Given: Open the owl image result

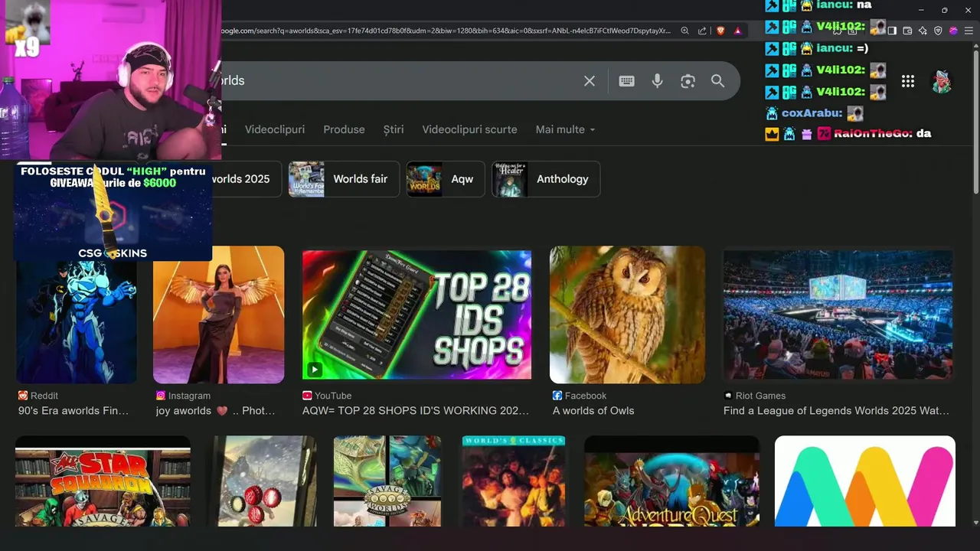Looking at the screenshot, I should [628, 315].
